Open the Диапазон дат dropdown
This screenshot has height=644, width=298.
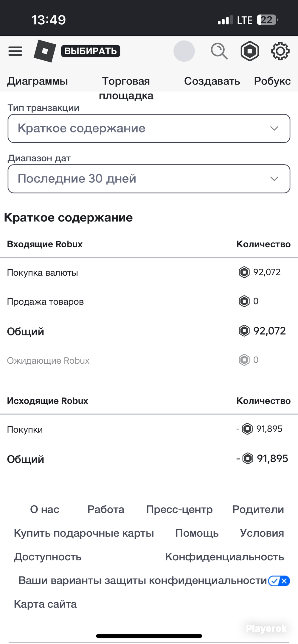149,179
